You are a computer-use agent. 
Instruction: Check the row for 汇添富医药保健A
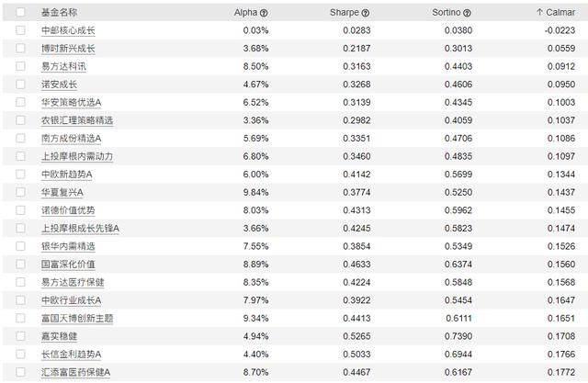[21, 372]
